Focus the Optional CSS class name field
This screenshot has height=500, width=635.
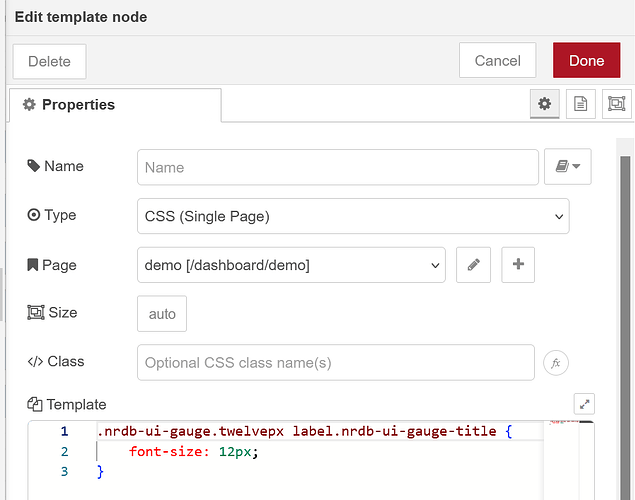tap(336, 363)
